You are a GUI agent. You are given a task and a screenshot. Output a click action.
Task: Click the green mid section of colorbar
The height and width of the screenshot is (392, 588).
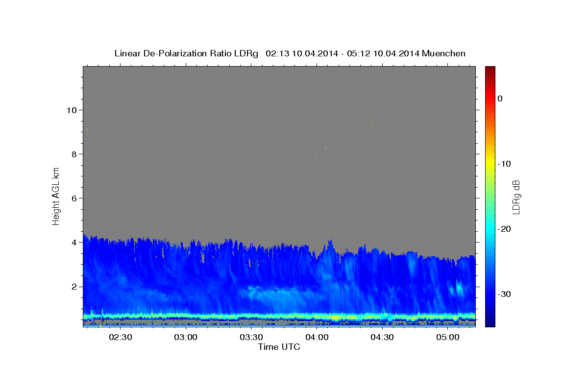point(490,196)
